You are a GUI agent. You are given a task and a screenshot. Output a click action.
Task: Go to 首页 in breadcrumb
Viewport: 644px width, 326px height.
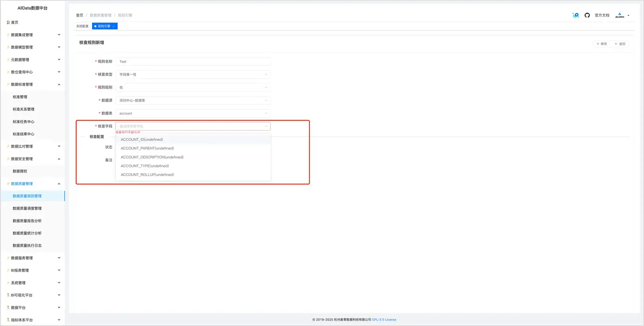click(80, 15)
